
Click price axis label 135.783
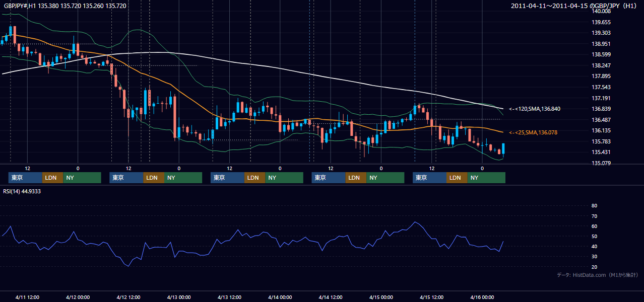pos(601,141)
